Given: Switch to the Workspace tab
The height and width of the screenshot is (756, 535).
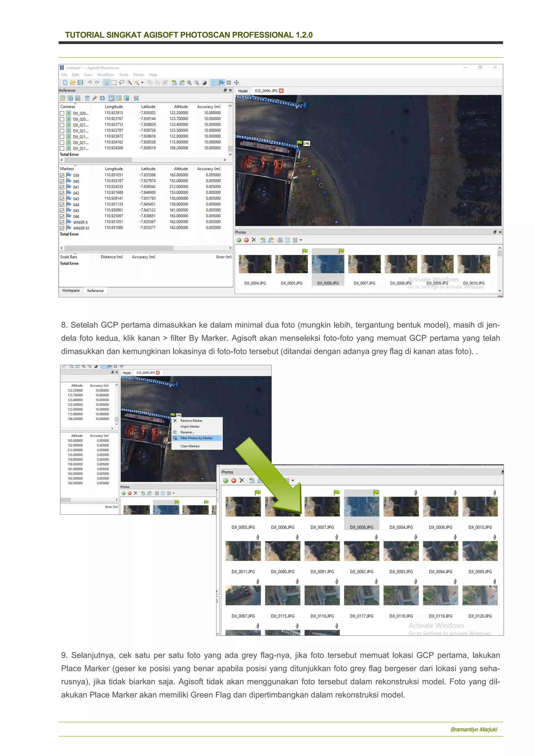Looking at the screenshot, I should tap(71, 290).
